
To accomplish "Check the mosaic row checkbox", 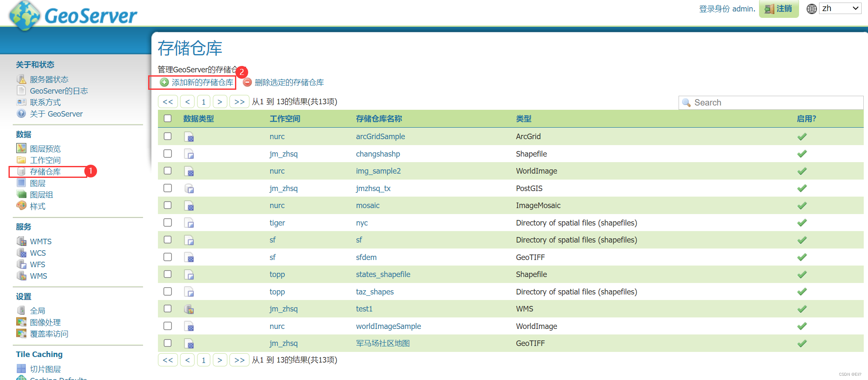I will pos(168,205).
